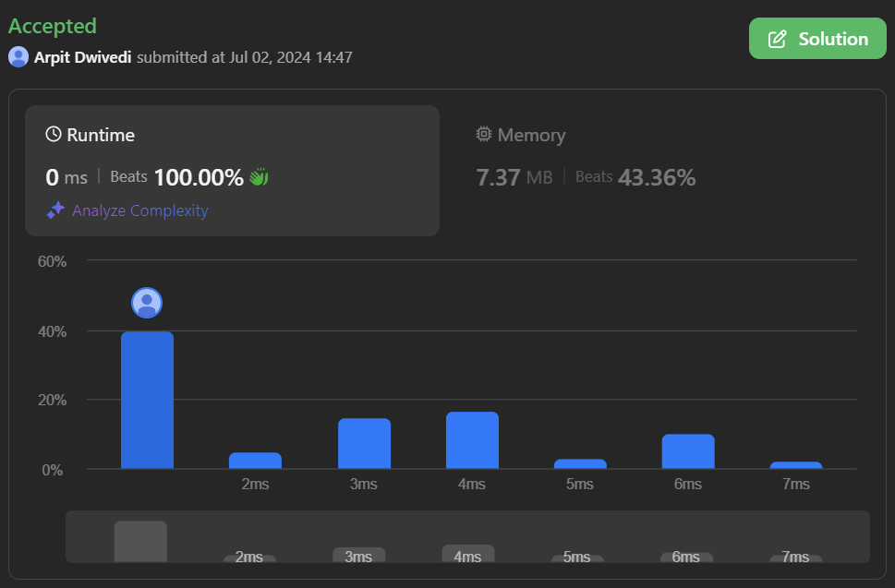
Task: Click the user avatar marker above the tallest bar
Action: click(147, 303)
